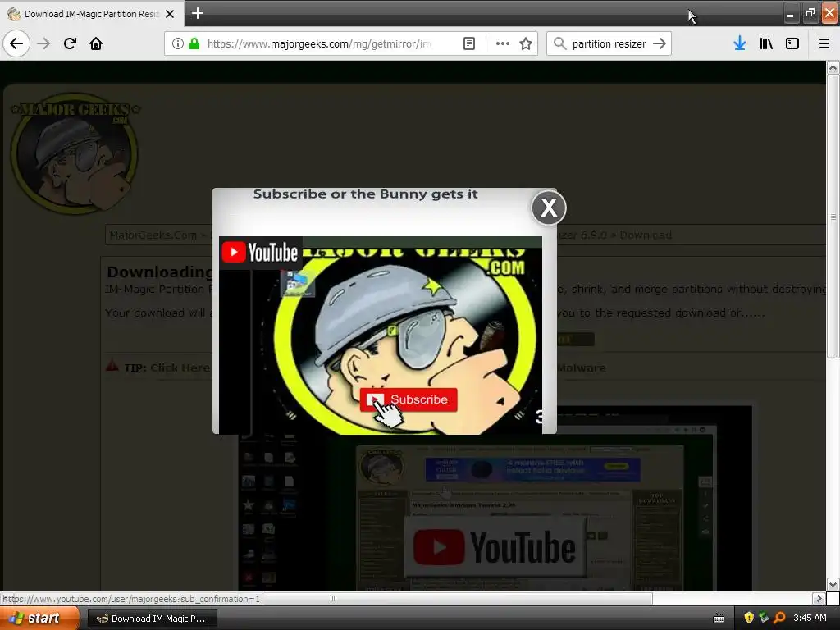840x630 pixels.
Task: Show site information via the info icon
Action: point(178,43)
